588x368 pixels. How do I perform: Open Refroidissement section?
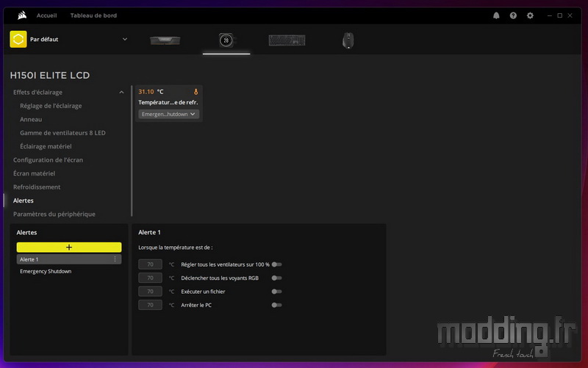(37, 187)
